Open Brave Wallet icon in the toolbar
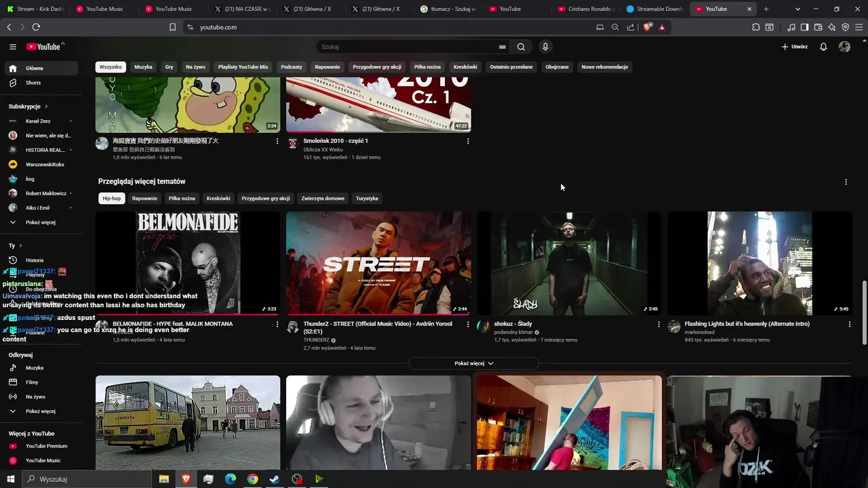The width and height of the screenshot is (868, 488). coord(818,27)
